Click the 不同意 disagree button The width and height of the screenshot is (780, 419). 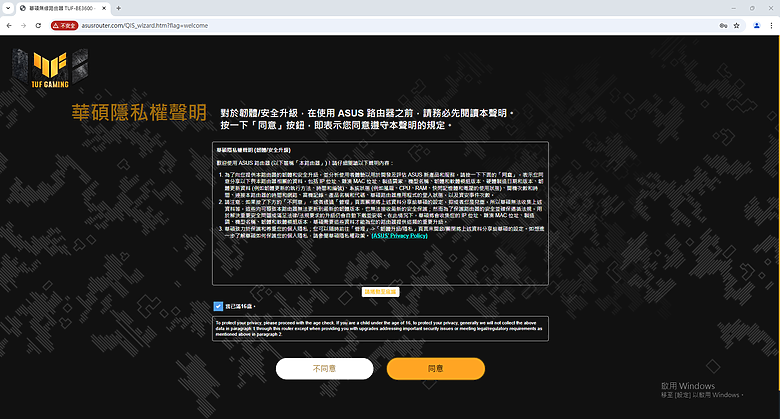click(x=324, y=369)
